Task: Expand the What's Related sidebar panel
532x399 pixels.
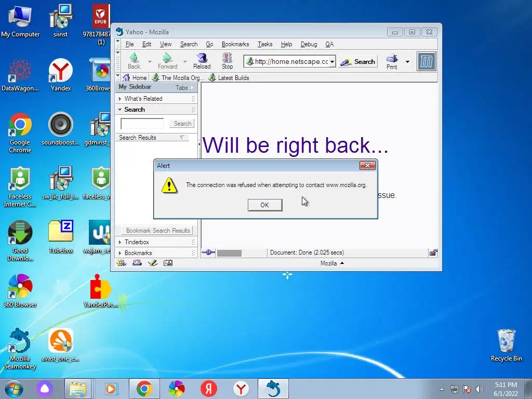Action: [x=156, y=99]
